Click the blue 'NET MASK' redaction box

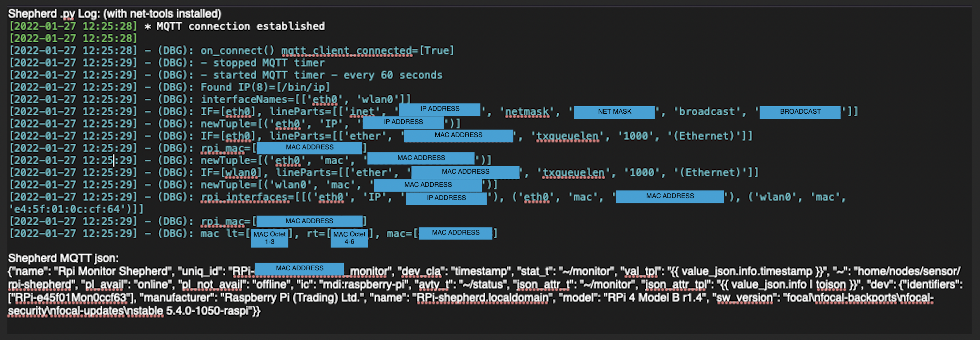(614, 112)
